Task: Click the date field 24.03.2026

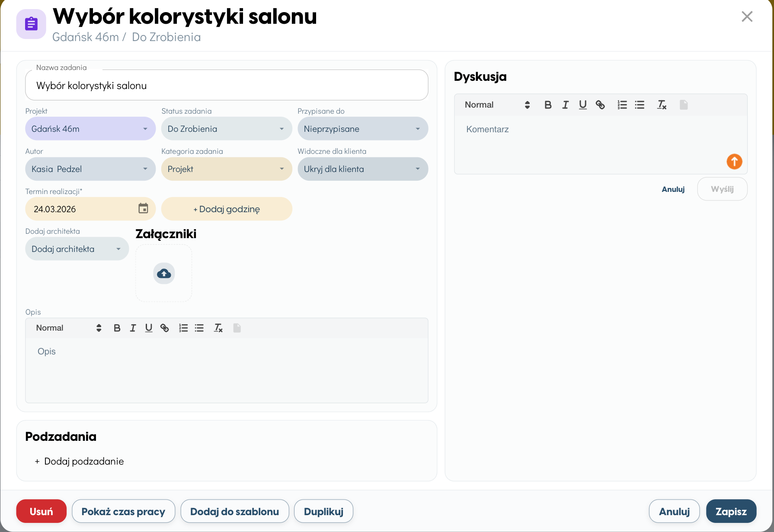Action: click(x=90, y=209)
